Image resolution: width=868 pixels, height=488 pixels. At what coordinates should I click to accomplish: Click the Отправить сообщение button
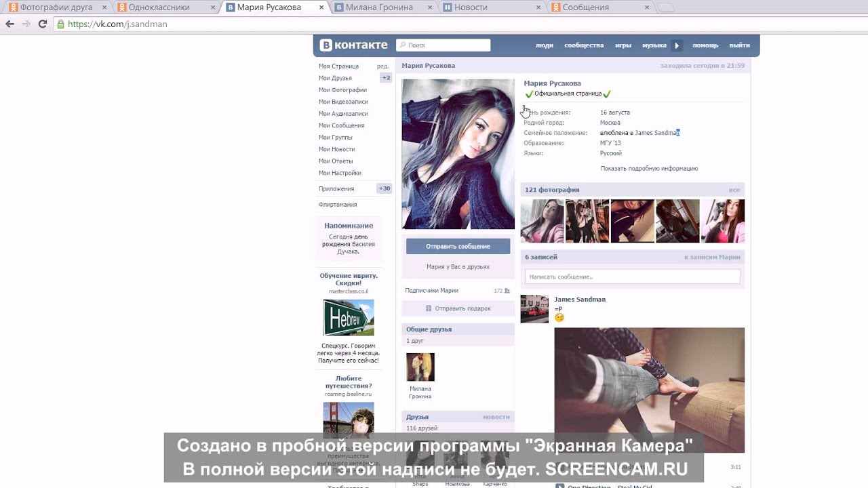[458, 246]
